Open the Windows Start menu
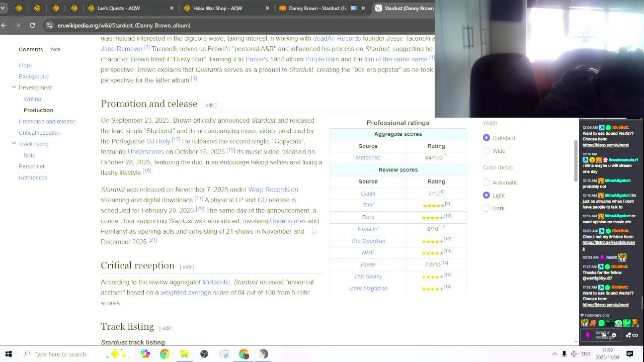The height and width of the screenshot is (362, 644). click(9, 354)
